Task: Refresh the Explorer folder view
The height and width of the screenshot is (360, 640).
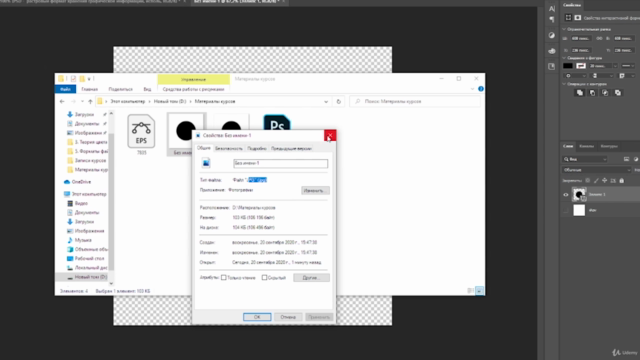Action: (x=338, y=102)
